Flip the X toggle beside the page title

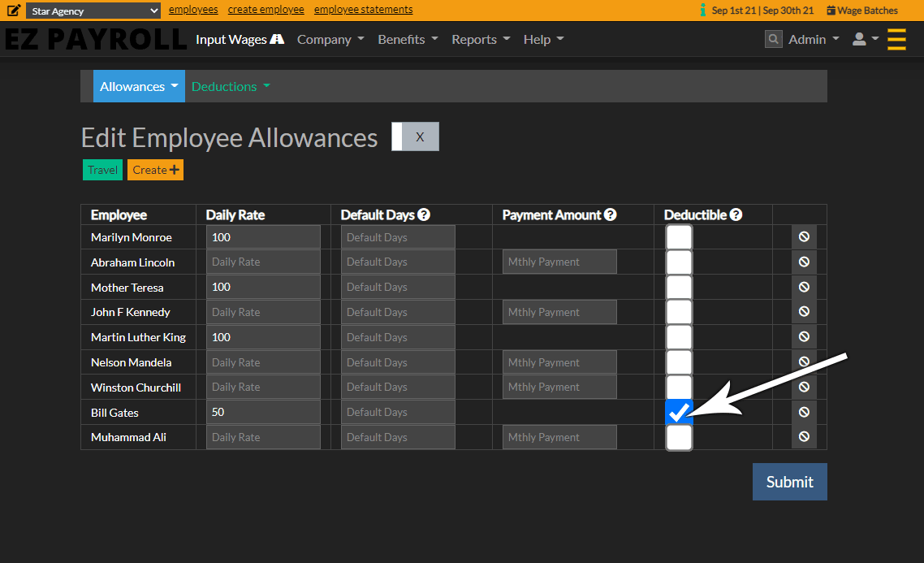click(415, 136)
